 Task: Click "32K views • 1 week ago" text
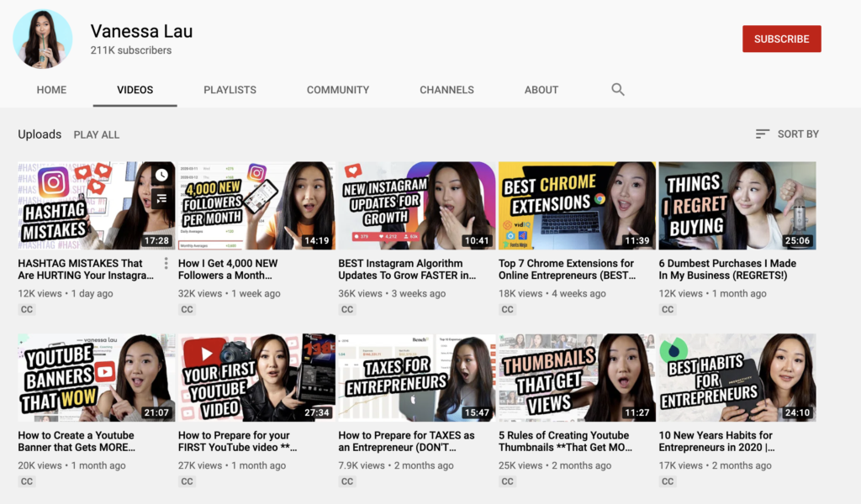229,293
